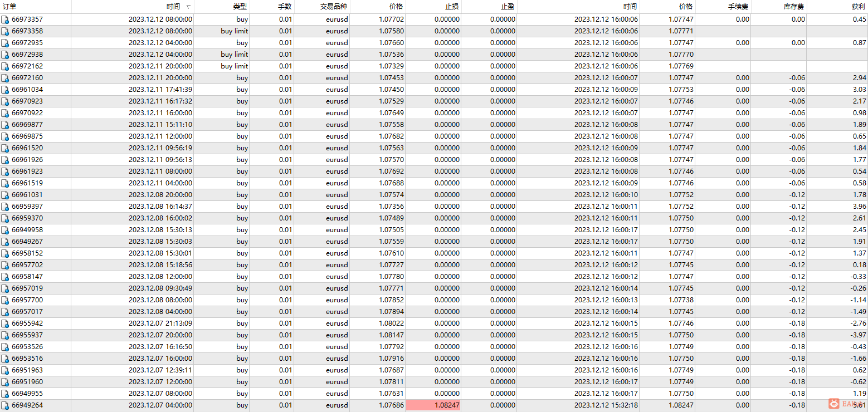868x412 pixels.
Task: Click the close price 1.07771
Action: pos(681,31)
